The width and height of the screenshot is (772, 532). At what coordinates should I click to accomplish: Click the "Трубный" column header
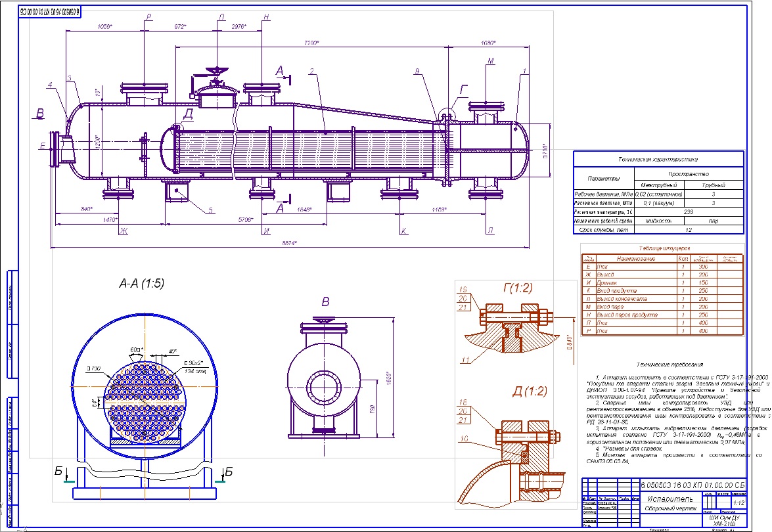pos(714,185)
